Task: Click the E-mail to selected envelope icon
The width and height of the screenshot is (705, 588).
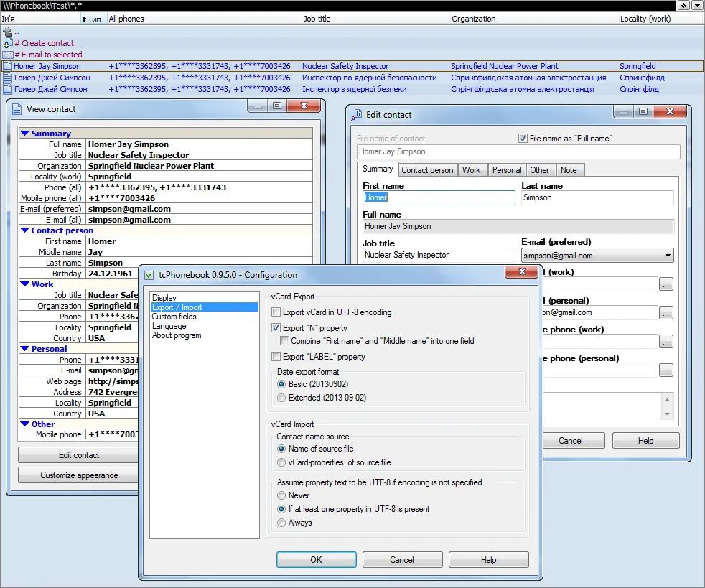Action: click(7, 55)
